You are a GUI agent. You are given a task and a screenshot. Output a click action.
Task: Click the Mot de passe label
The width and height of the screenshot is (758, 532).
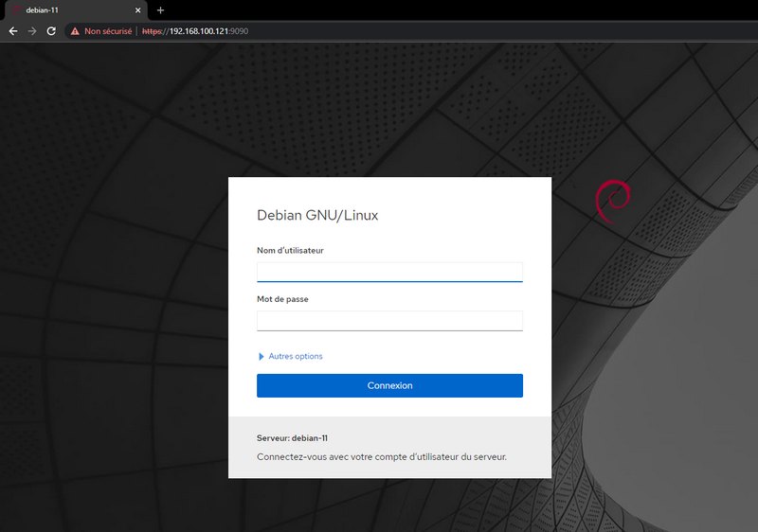pos(282,299)
